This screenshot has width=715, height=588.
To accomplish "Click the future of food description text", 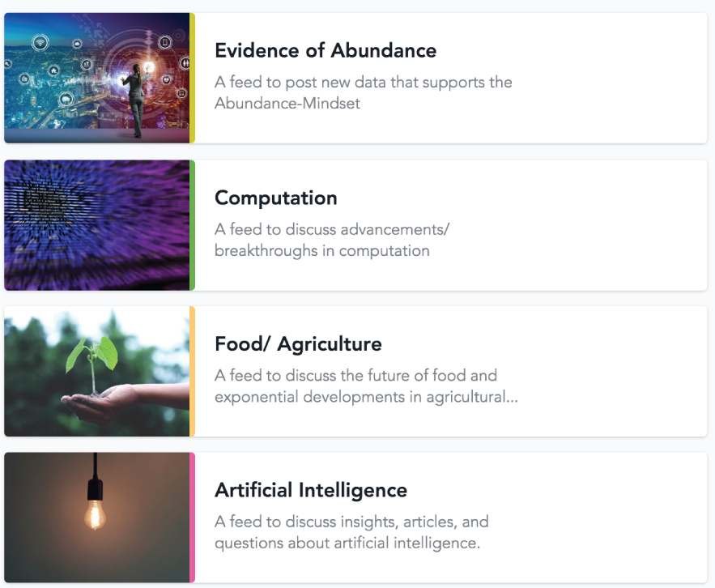I will pos(366,386).
